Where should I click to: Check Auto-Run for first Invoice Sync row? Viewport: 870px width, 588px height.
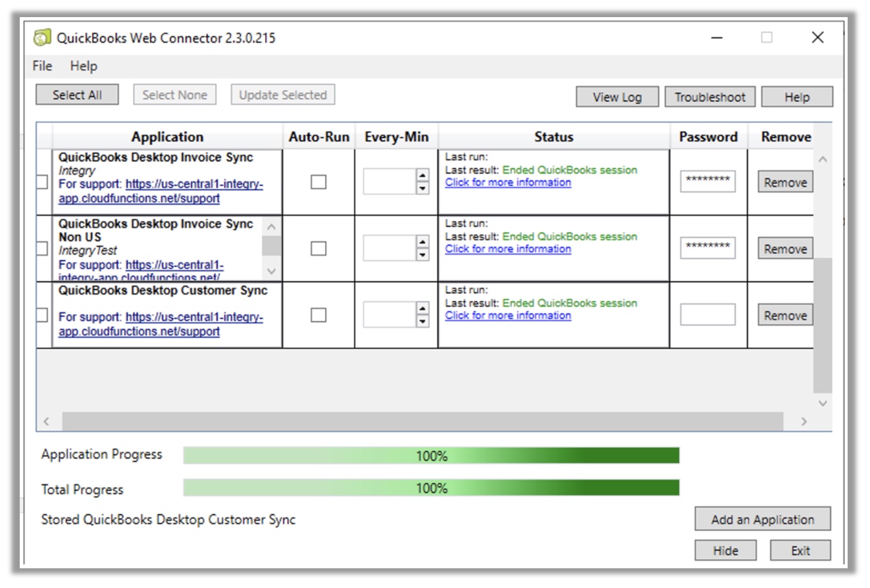(319, 182)
